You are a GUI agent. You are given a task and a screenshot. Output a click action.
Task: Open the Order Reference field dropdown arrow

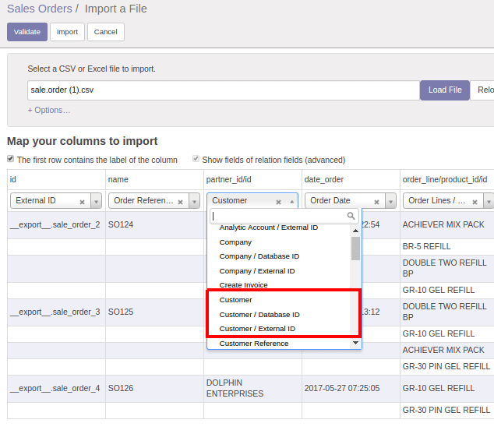pos(194,201)
